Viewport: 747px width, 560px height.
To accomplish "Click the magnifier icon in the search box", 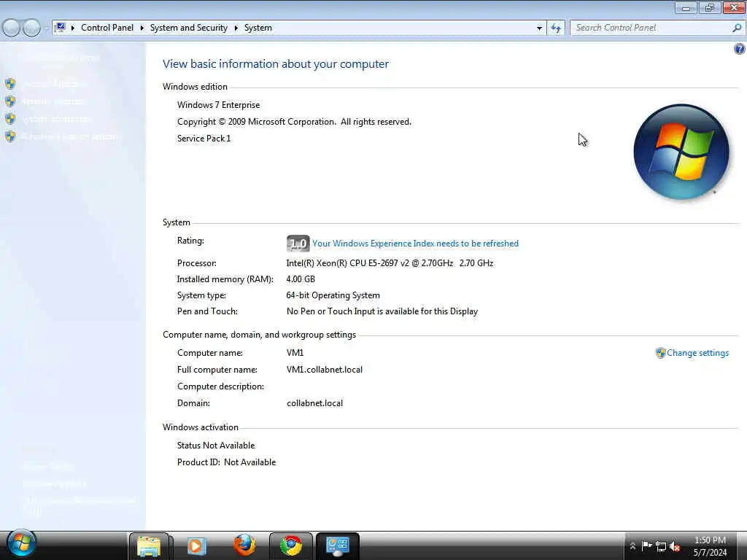I will point(737,28).
